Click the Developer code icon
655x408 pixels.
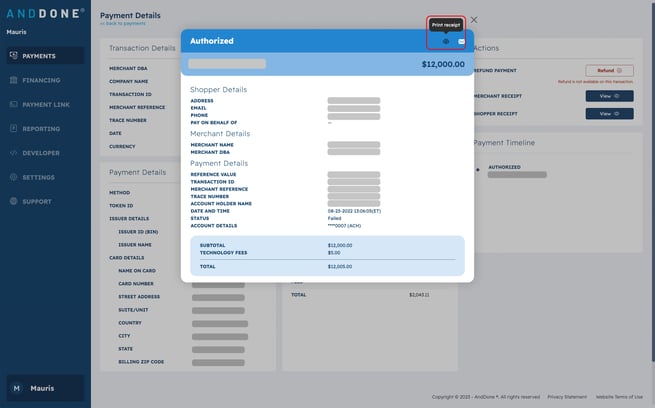(13, 153)
